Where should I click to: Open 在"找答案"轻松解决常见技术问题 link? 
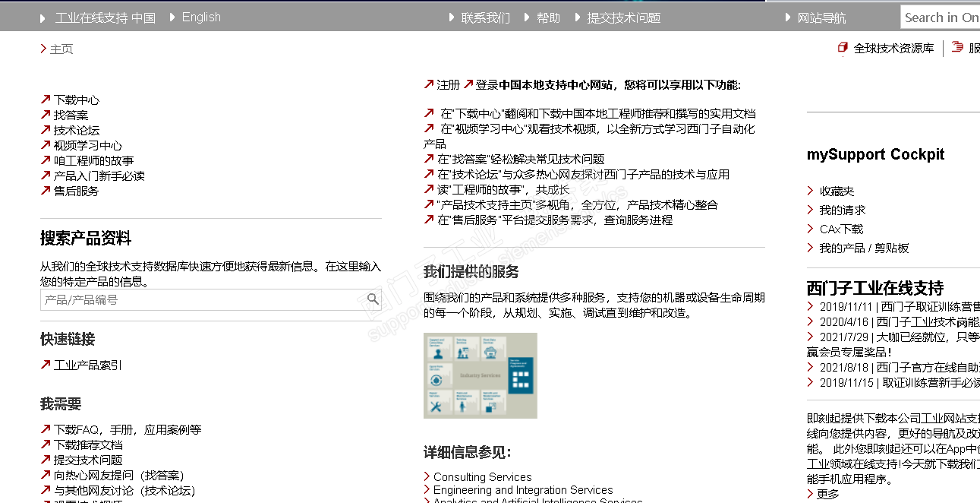coord(521,159)
